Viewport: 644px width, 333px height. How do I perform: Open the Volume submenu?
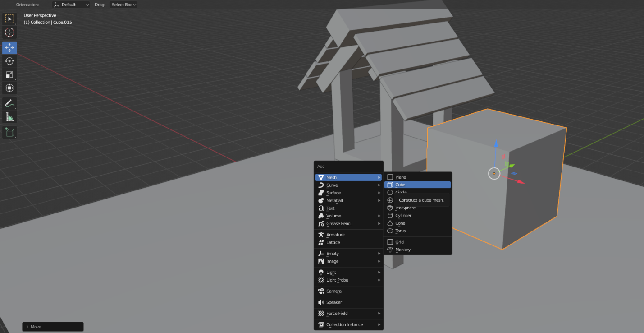tap(349, 216)
